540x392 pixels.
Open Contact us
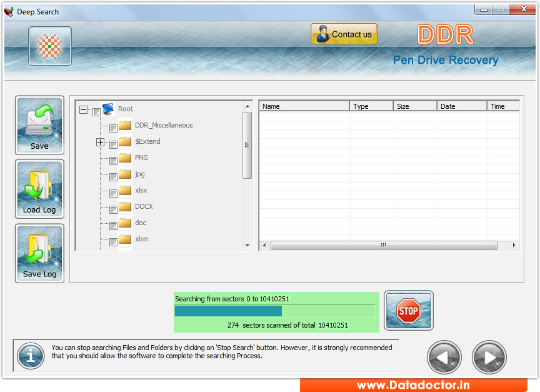(x=344, y=33)
